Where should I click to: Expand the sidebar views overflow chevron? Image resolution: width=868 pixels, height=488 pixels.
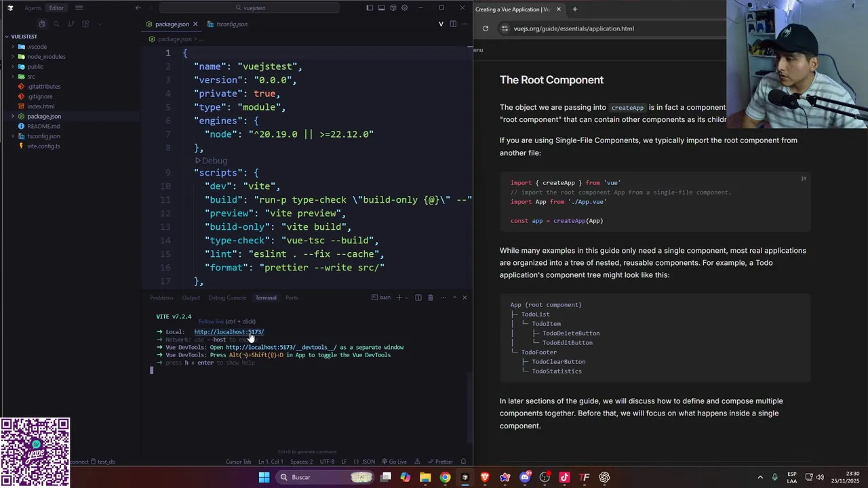[100, 24]
